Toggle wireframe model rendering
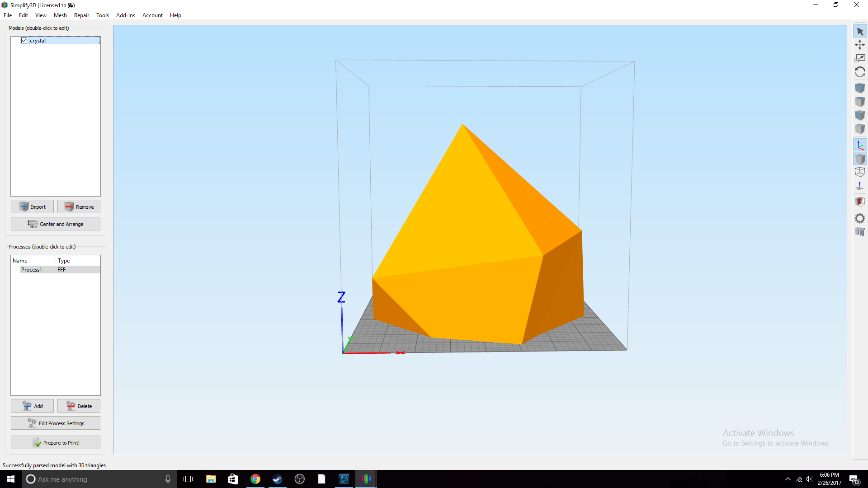 [x=860, y=172]
